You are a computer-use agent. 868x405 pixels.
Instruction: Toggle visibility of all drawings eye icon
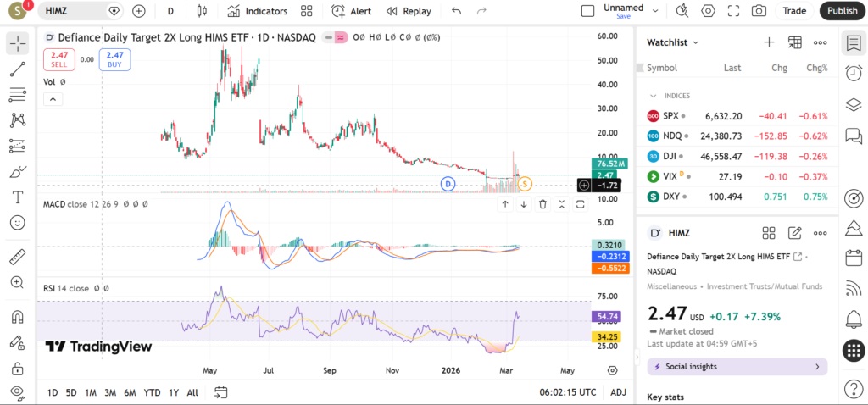pos(17,392)
